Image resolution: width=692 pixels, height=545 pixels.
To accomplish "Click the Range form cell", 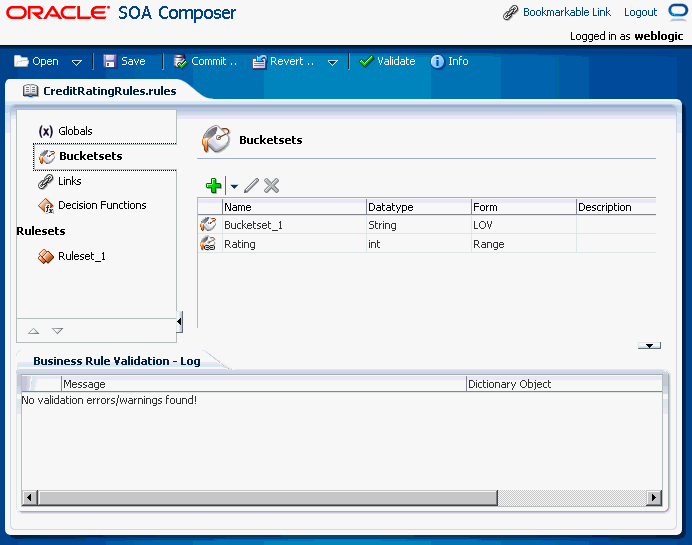I will pos(524,244).
